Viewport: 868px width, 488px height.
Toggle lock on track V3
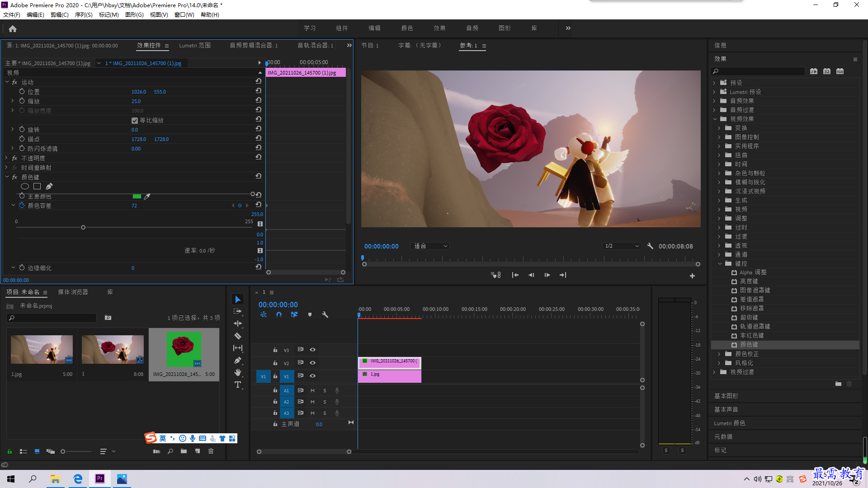pos(275,350)
